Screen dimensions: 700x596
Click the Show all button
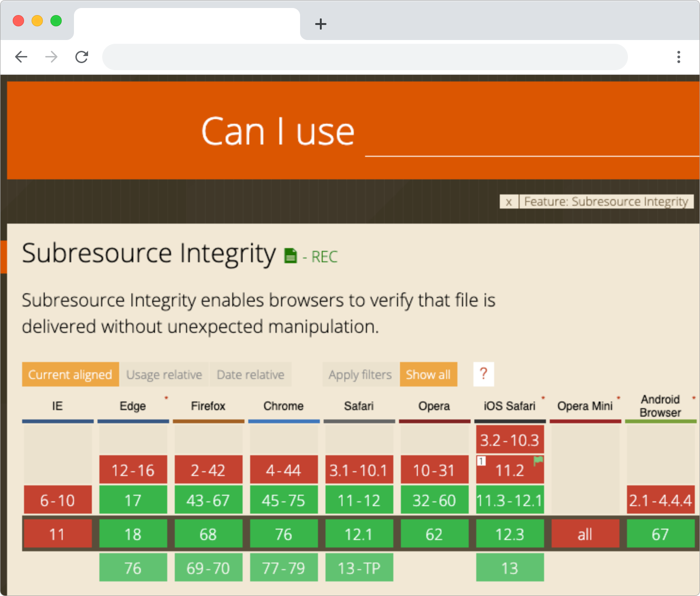[428, 374]
